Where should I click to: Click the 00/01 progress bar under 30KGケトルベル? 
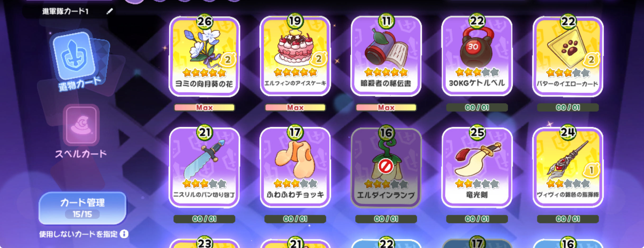coord(477,107)
